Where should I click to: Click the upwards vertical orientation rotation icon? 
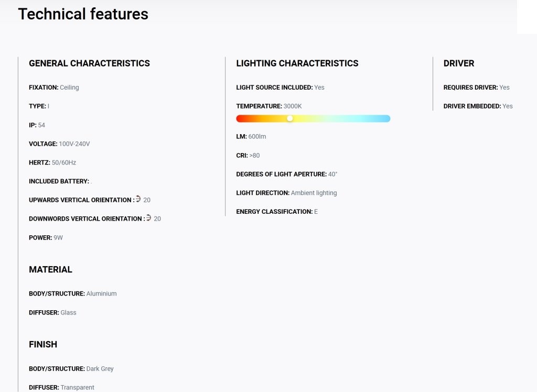tap(138, 199)
